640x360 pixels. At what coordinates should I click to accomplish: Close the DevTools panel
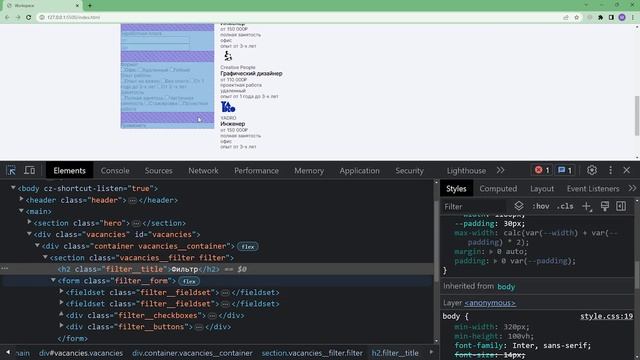[x=627, y=170]
